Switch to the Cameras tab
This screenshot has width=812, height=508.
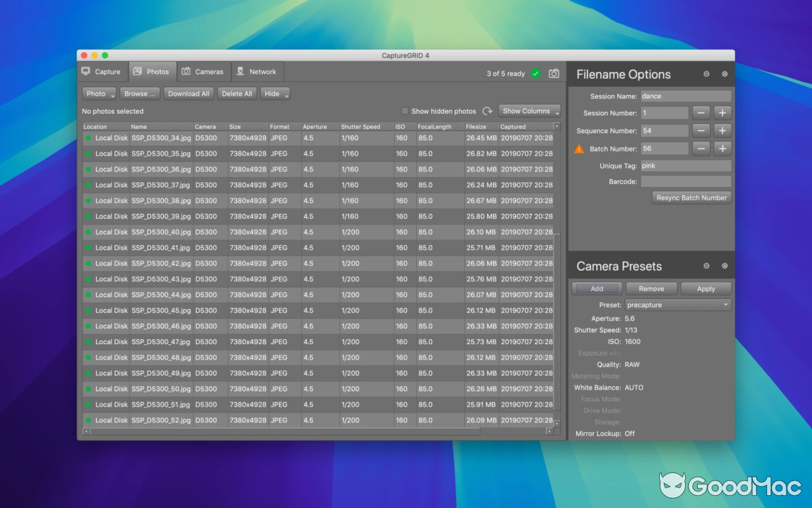203,71
